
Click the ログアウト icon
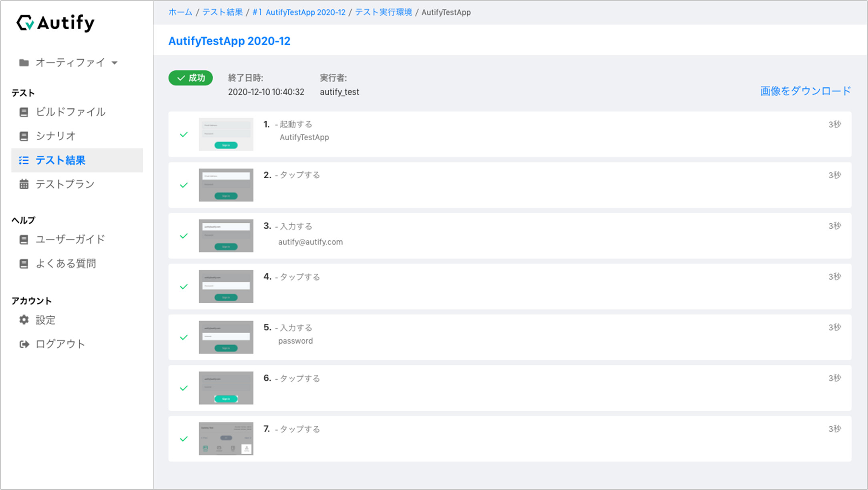click(24, 344)
